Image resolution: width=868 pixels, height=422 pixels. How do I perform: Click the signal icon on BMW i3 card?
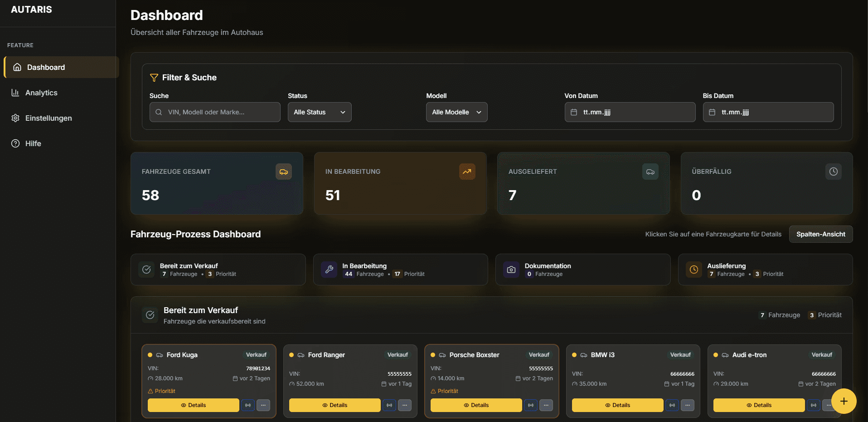pyautogui.click(x=672, y=405)
